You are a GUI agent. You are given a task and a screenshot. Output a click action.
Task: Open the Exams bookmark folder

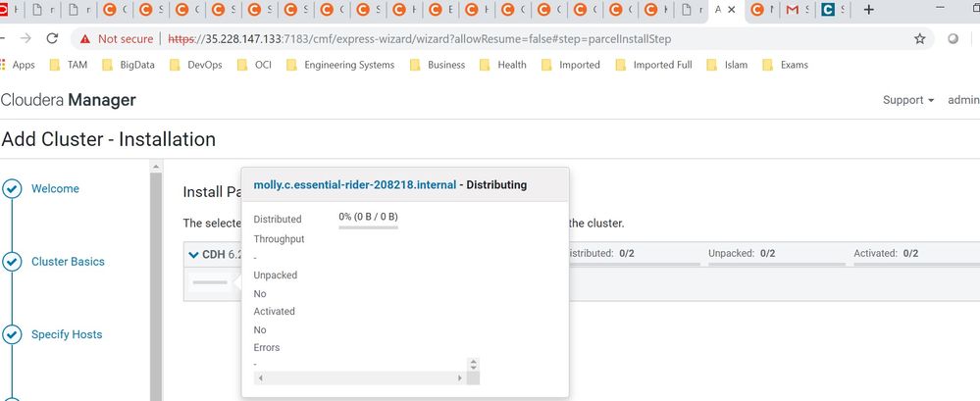click(x=786, y=65)
